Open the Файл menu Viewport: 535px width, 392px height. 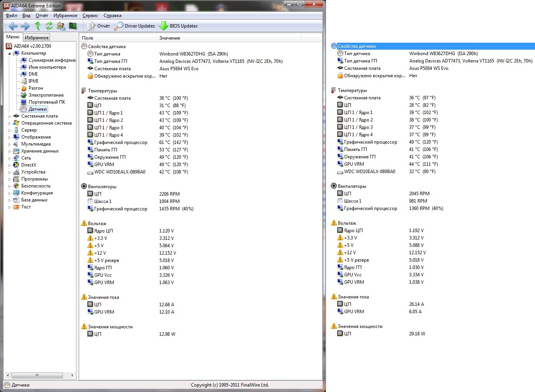[11, 16]
